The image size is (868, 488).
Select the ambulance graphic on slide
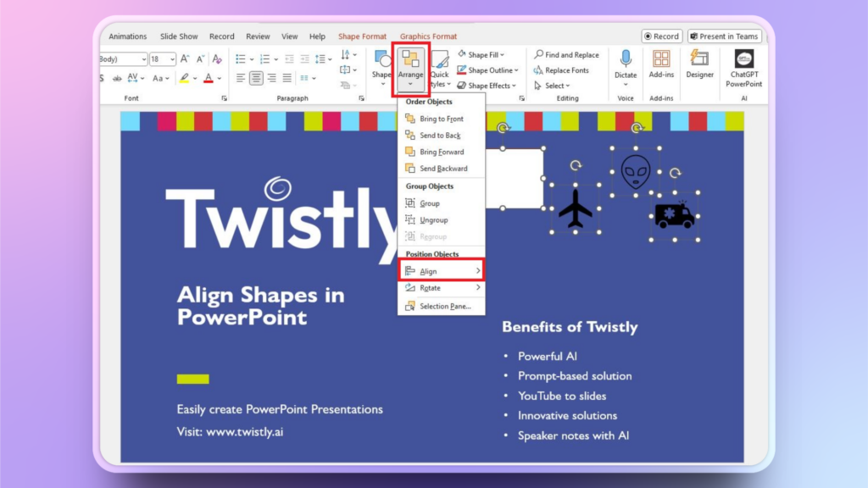pos(674,216)
